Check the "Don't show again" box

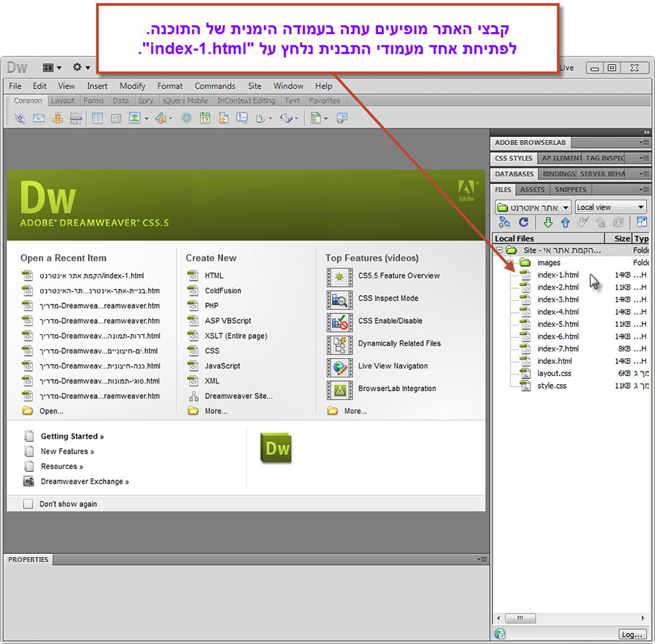[28, 504]
